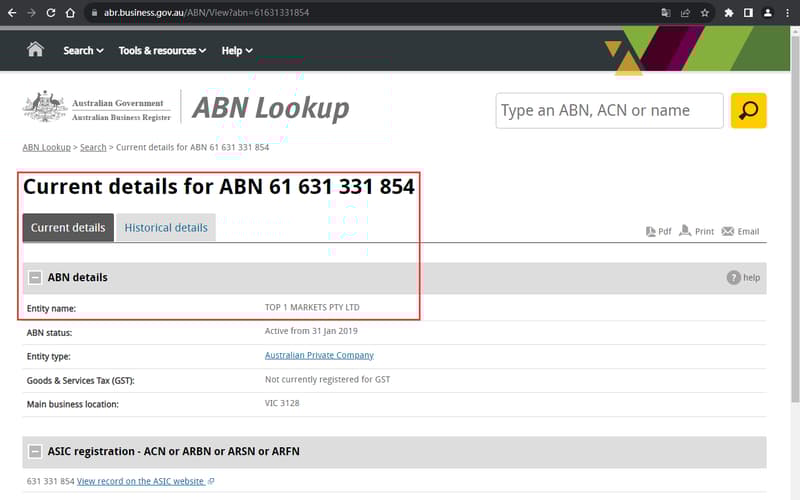800x500 pixels.
Task: Click the translate page icon
Action: 666,13
